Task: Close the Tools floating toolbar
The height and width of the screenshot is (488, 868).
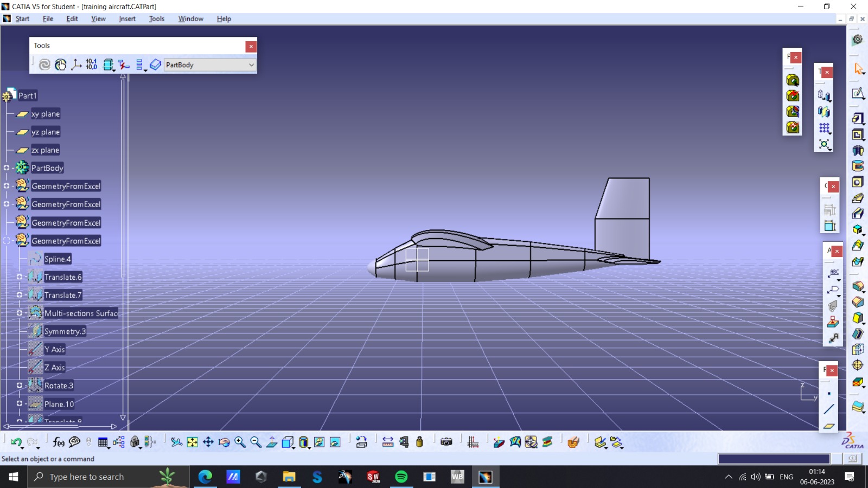Action: 251,47
